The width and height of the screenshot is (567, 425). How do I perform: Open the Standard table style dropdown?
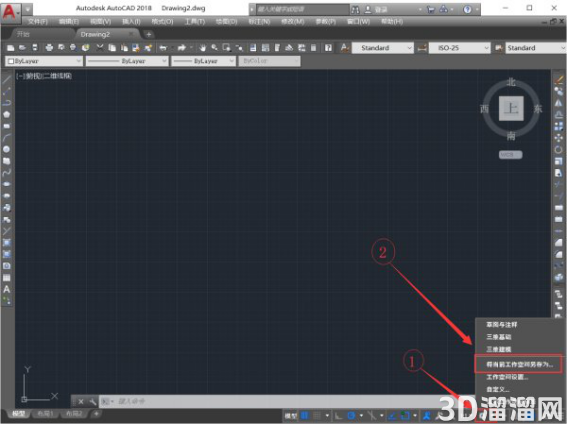click(x=536, y=48)
